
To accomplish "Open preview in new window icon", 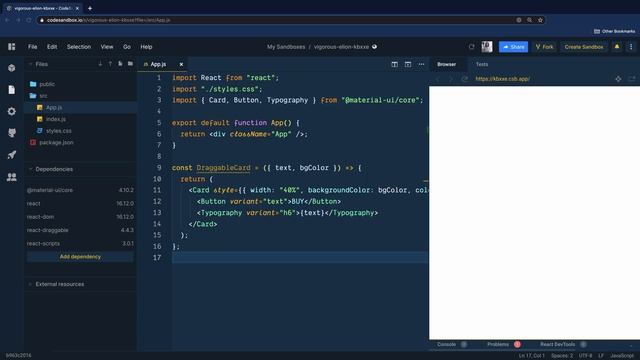I will [631, 79].
